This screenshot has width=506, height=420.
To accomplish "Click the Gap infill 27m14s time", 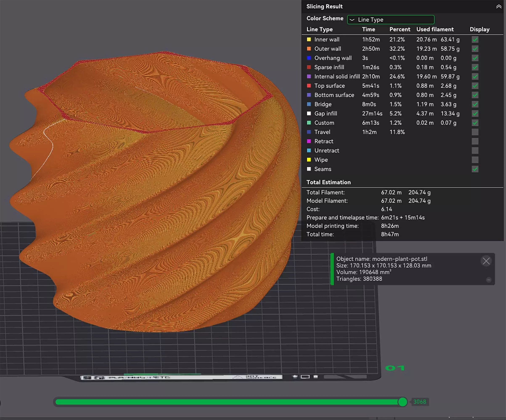I will click(x=372, y=113).
